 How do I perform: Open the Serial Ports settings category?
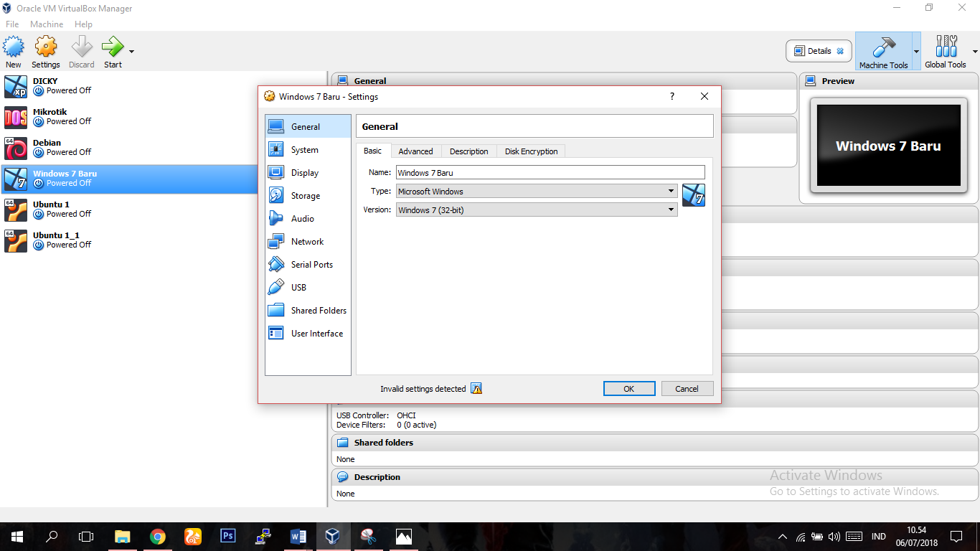[x=308, y=265]
